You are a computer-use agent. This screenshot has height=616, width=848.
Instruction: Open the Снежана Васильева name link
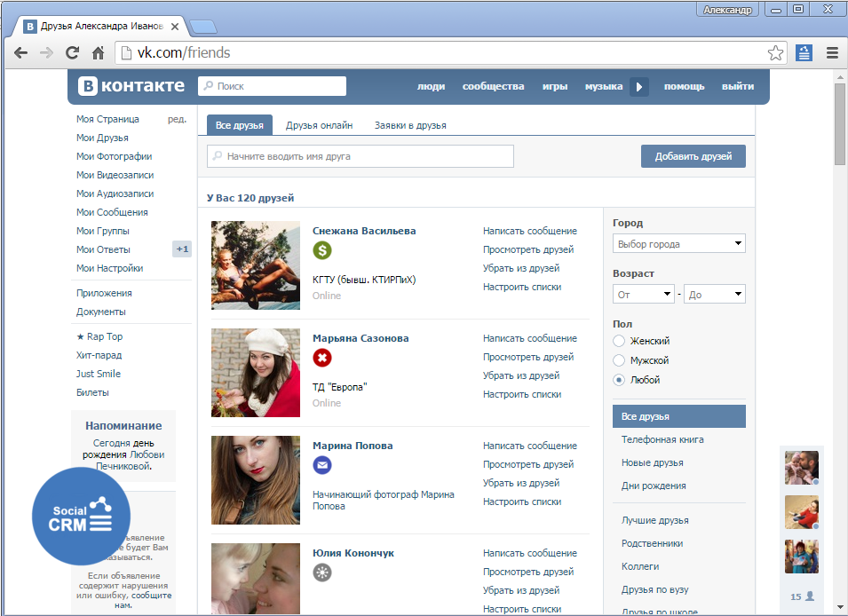364,231
